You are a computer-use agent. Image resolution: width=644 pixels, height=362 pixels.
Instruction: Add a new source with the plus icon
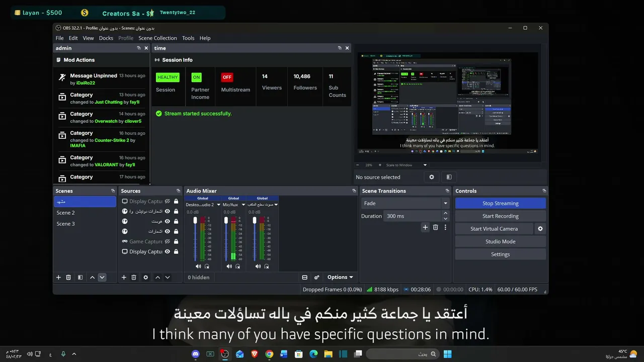[x=124, y=278]
